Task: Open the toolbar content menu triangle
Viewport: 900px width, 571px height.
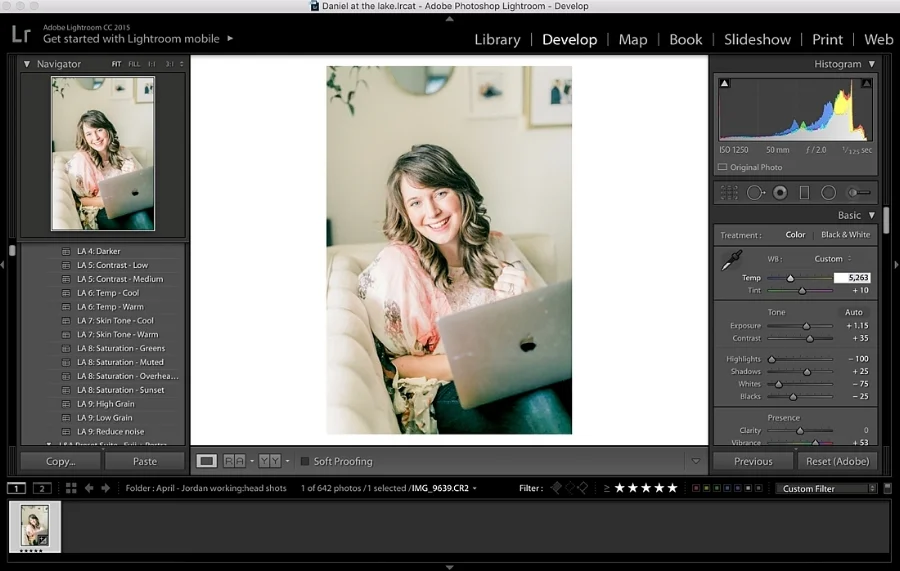Action: [696, 461]
